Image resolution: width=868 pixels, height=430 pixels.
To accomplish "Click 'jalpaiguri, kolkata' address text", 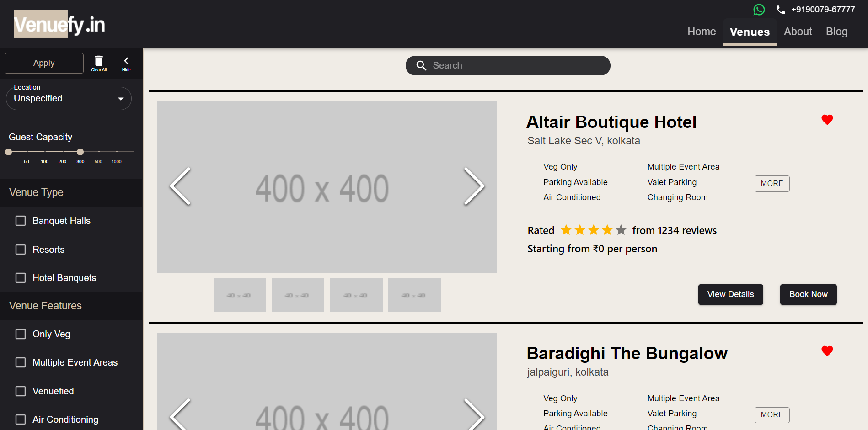I will point(568,372).
